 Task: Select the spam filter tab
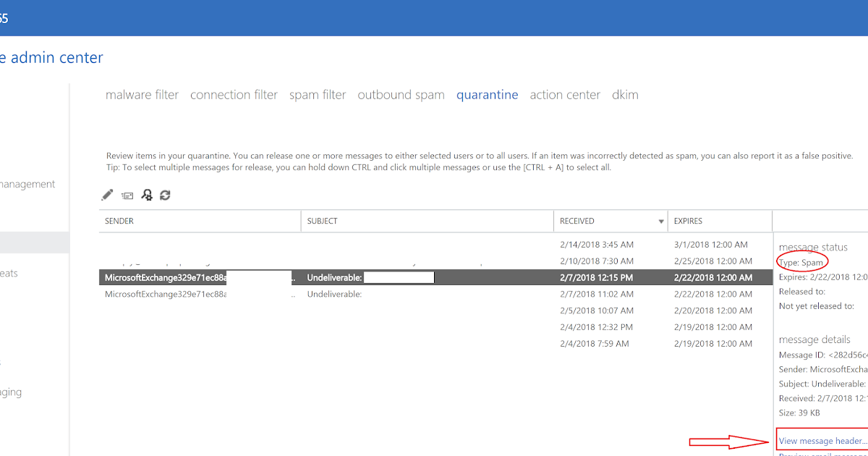coord(318,94)
